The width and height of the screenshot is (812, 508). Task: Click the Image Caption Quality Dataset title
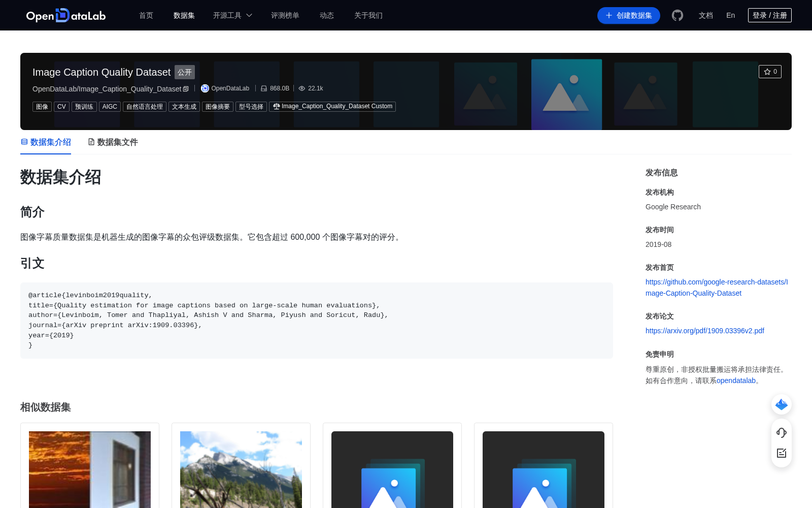pyautogui.click(x=101, y=72)
